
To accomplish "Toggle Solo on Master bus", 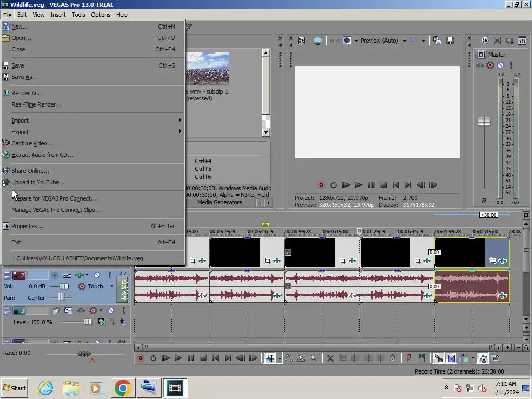I will click(x=511, y=65).
